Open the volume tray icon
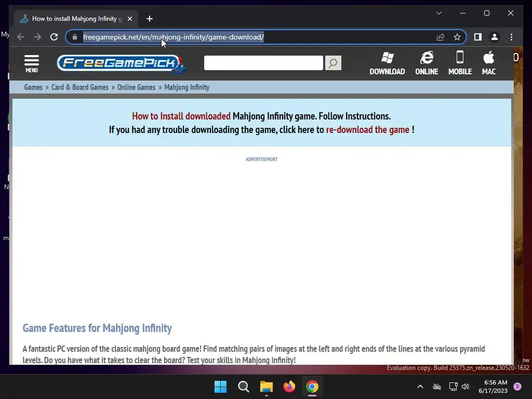Viewport: 532px width, 399px height. point(465,387)
